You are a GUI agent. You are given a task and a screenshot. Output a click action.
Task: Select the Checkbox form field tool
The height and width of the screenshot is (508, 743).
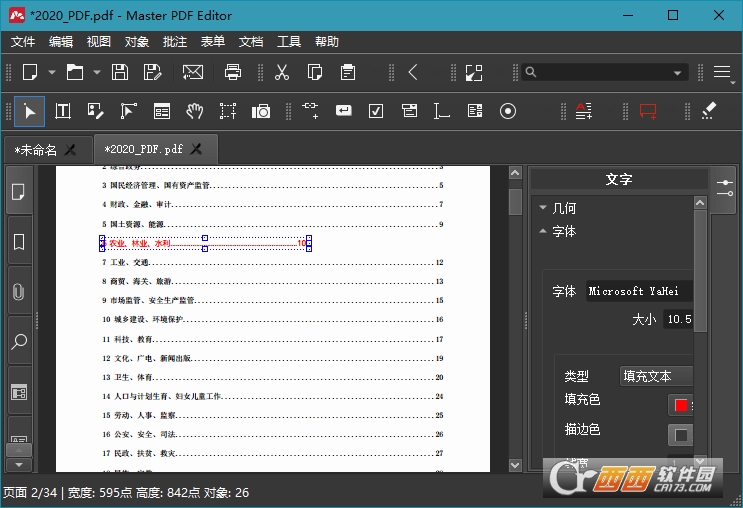376,111
